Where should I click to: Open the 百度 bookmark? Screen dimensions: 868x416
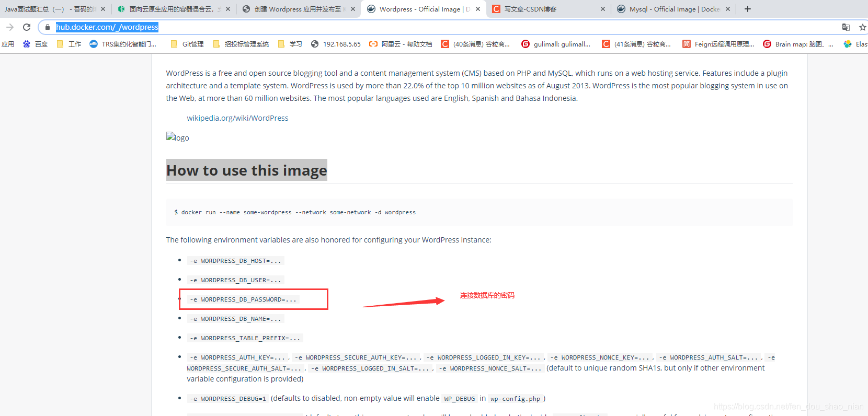35,44
